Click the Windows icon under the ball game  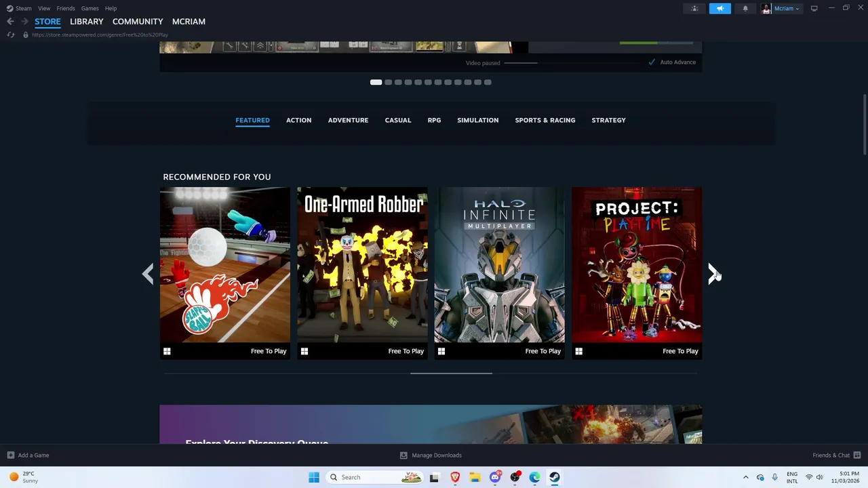(x=167, y=351)
